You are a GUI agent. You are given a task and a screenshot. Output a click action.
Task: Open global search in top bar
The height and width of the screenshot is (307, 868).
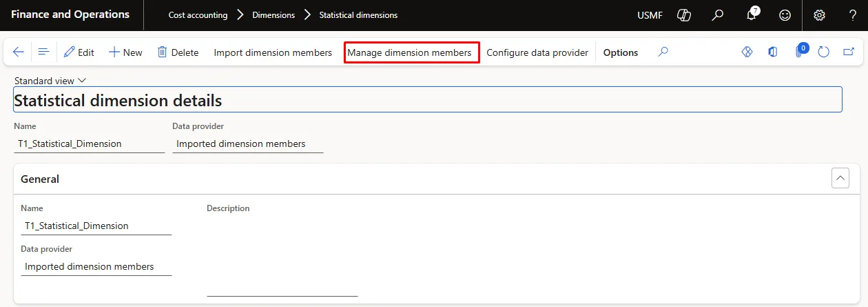[718, 14]
